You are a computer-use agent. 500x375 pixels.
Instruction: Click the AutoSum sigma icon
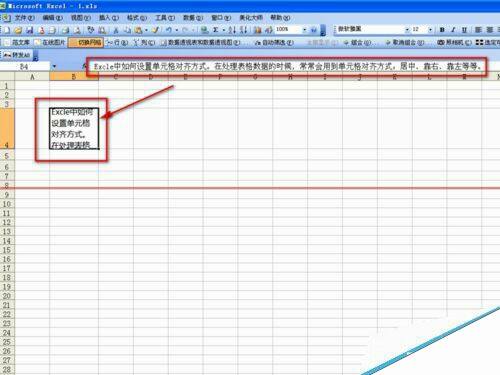click(x=216, y=30)
